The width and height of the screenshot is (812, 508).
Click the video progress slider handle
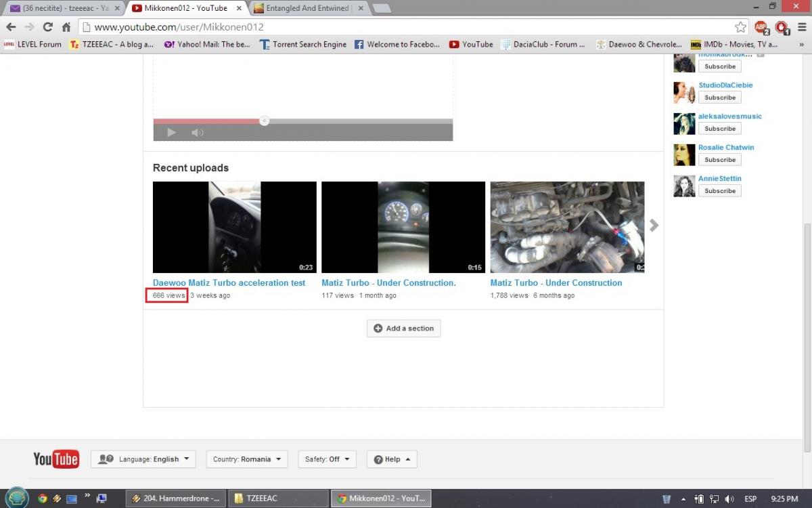[265, 121]
